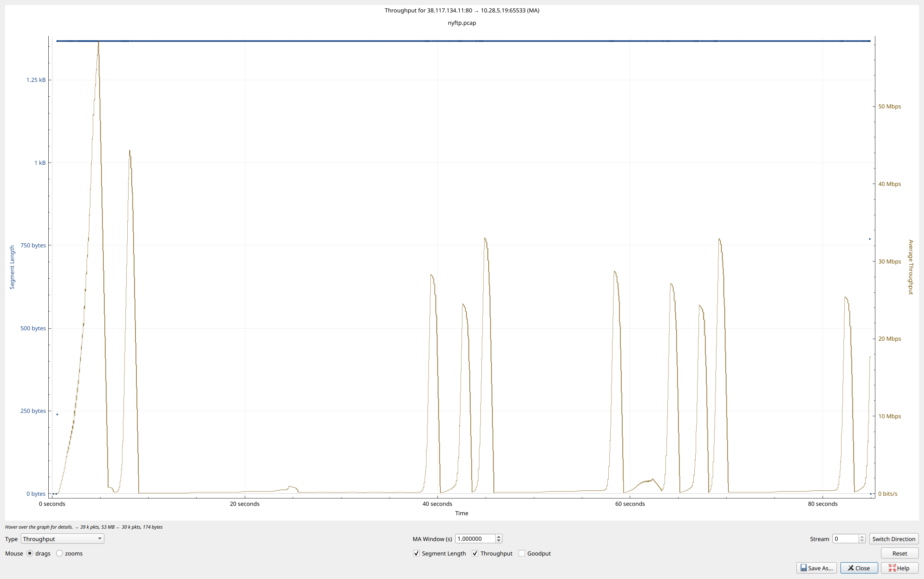
Task: Click the X icon on Close button
Action: pos(850,568)
